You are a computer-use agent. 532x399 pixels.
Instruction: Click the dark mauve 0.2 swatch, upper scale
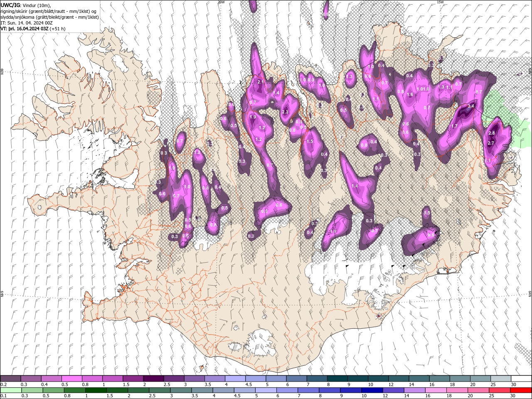pos(10,379)
